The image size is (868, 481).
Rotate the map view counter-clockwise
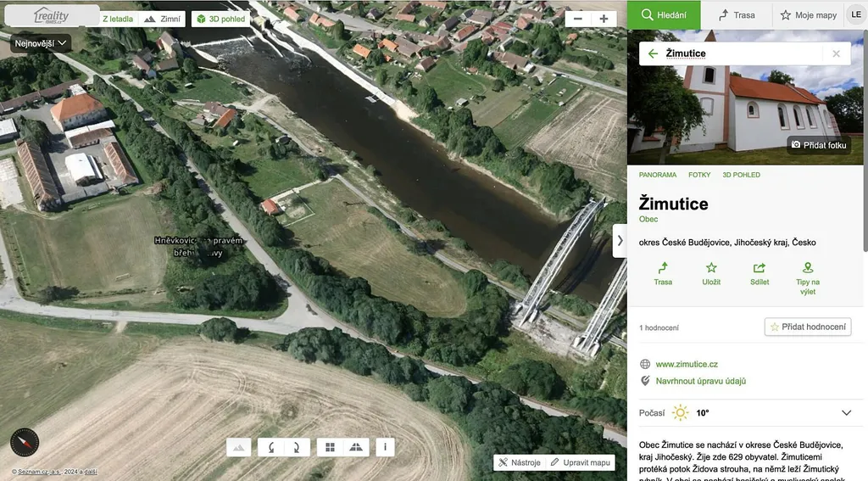(x=271, y=447)
